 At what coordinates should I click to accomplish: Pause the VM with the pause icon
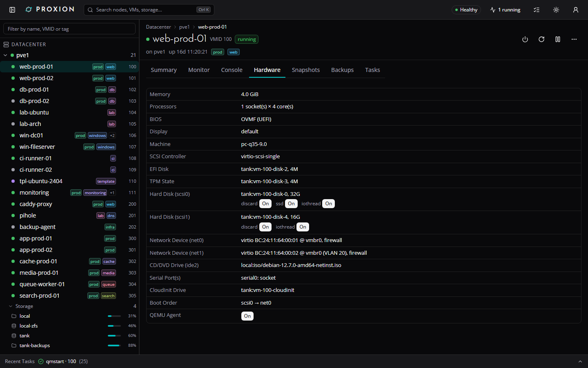point(558,39)
